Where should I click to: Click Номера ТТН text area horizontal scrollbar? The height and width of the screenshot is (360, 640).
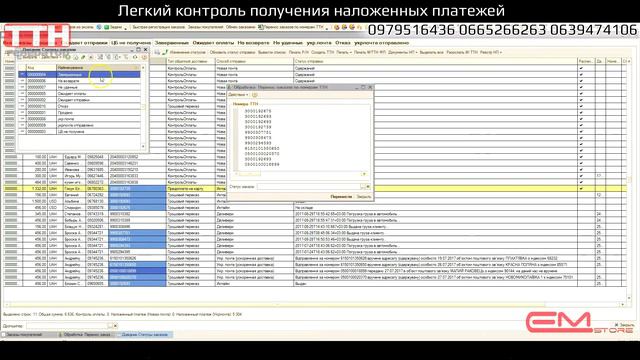point(250,174)
